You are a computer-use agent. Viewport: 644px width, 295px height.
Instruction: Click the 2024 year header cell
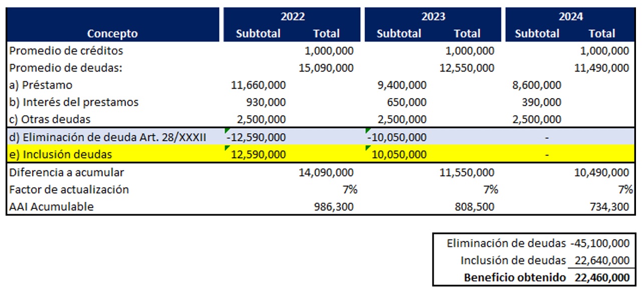coord(571,17)
